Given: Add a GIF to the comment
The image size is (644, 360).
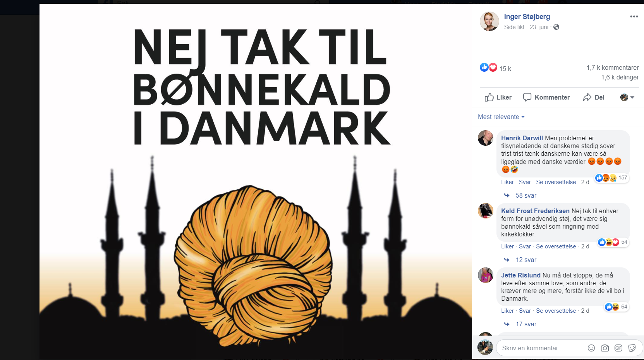Looking at the screenshot, I should (x=618, y=348).
